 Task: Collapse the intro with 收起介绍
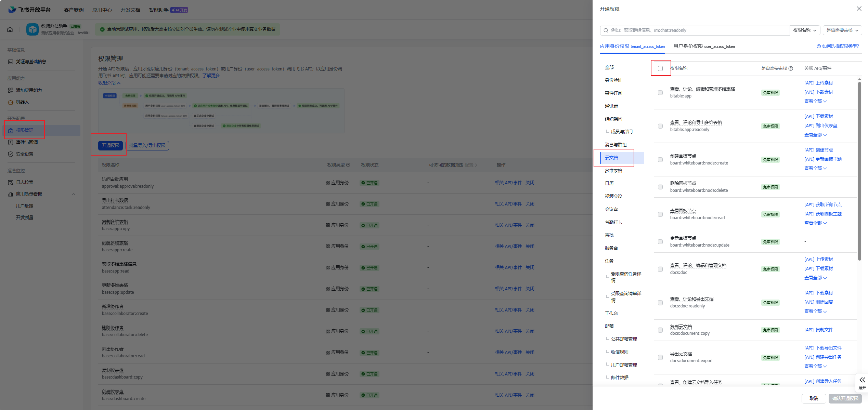[109, 83]
